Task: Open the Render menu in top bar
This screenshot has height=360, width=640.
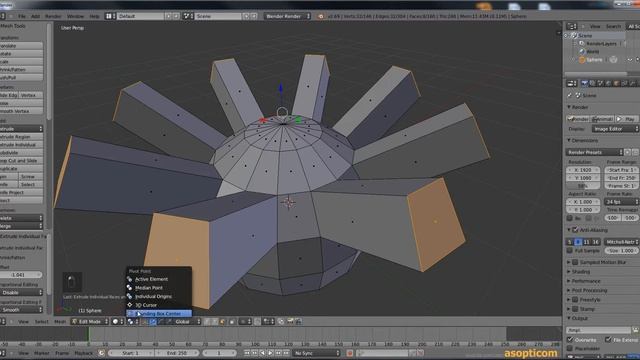Action: click(53, 16)
